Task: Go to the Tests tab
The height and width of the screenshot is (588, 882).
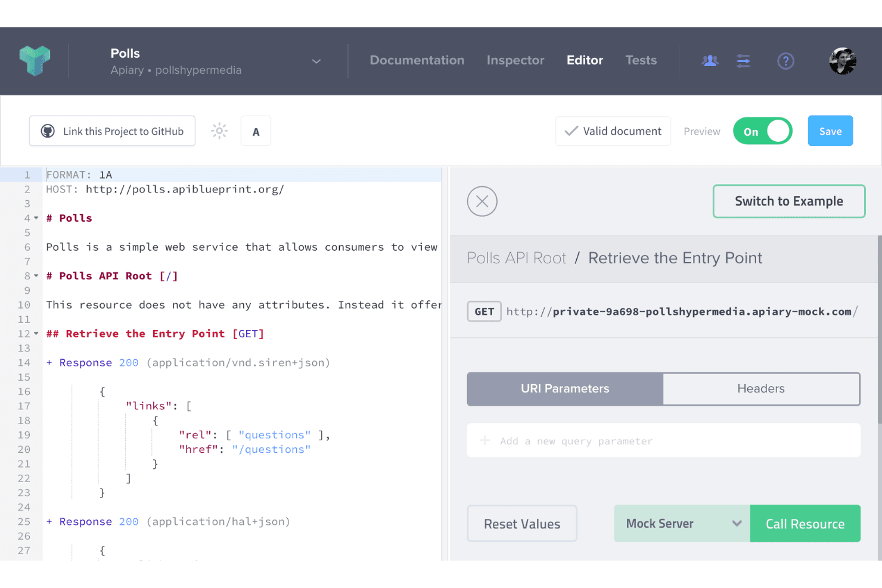Action: [x=641, y=60]
